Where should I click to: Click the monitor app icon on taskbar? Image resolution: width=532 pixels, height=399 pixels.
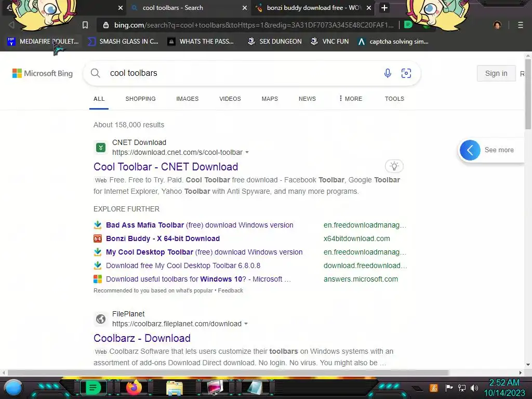click(215, 388)
